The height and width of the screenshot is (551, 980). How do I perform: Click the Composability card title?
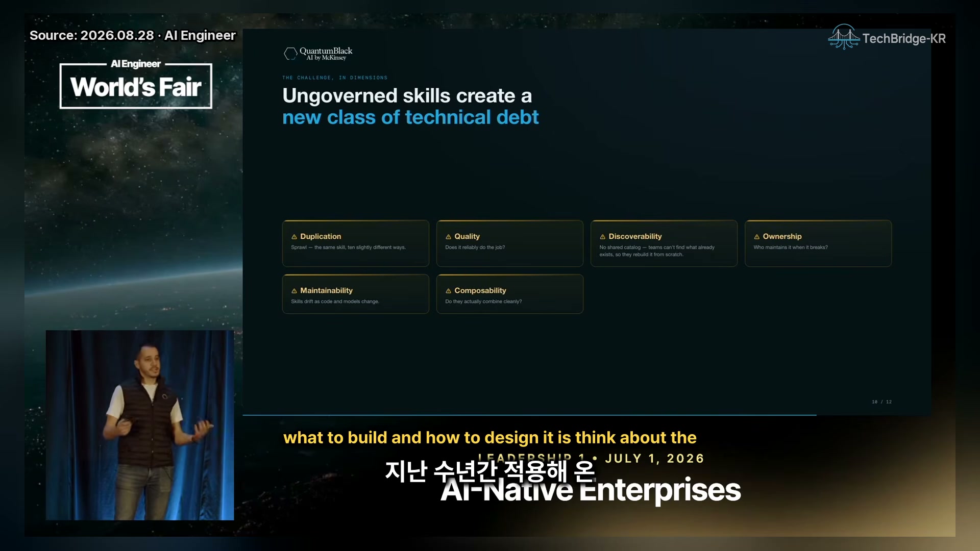(480, 290)
